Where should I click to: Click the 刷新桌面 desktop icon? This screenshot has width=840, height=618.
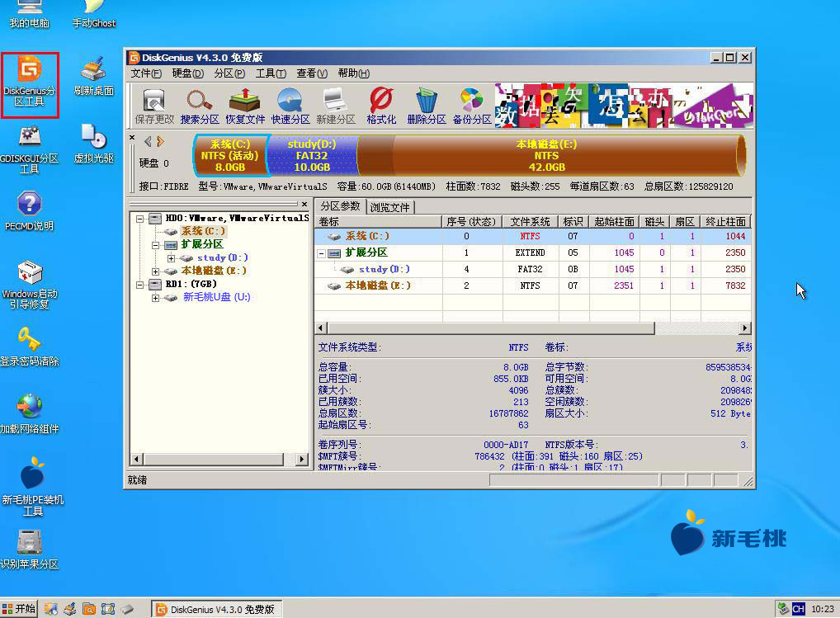pyautogui.click(x=94, y=76)
